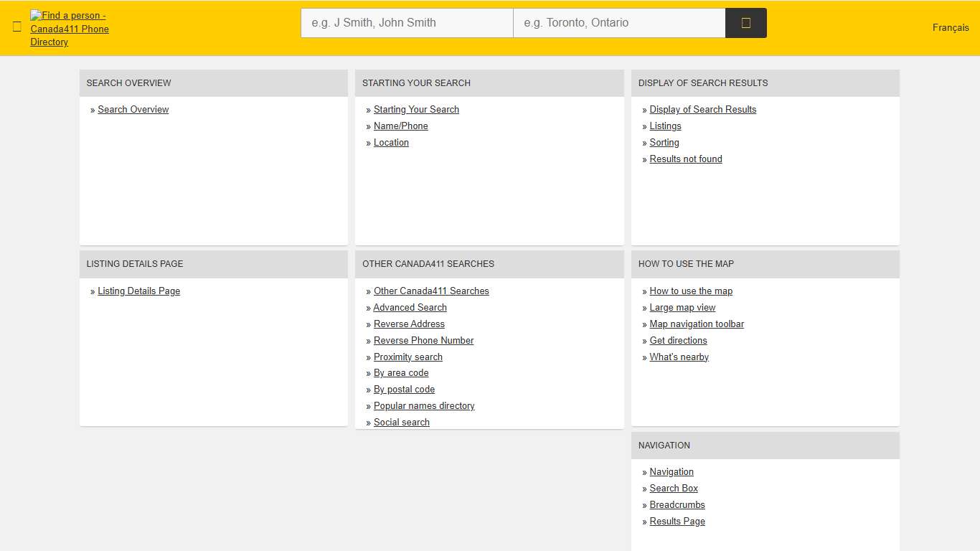
Task: Open the Search Overview help page
Action: tap(133, 109)
